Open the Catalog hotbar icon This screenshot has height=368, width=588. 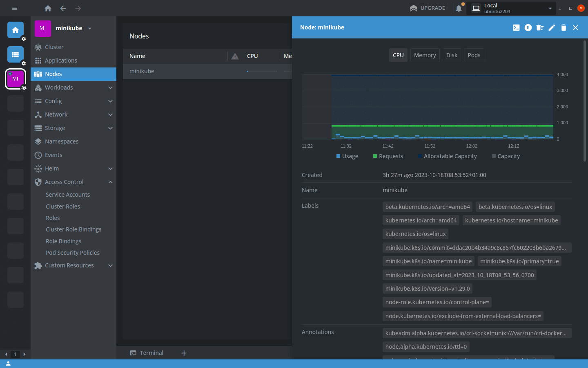tap(15, 54)
